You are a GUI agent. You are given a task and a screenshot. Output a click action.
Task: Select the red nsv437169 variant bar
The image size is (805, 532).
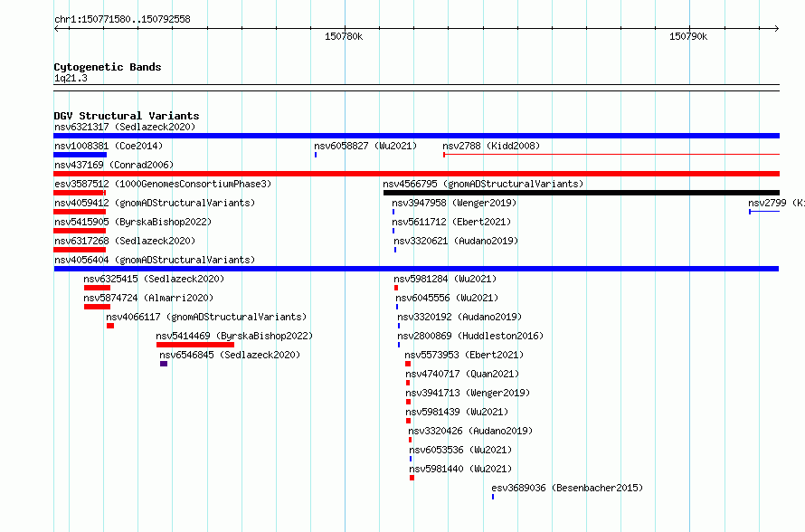(x=416, y=174)
